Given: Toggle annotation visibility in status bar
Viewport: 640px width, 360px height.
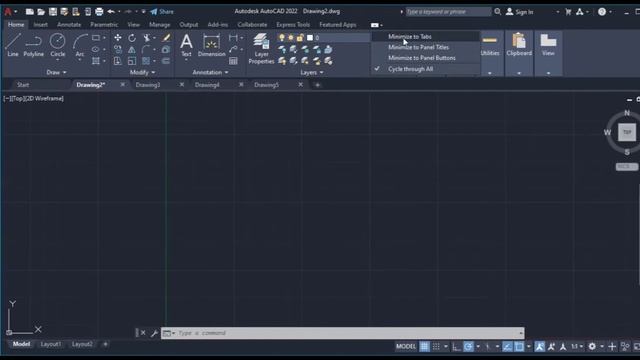Looking at the screenshot, I should (x=540, y=347).
